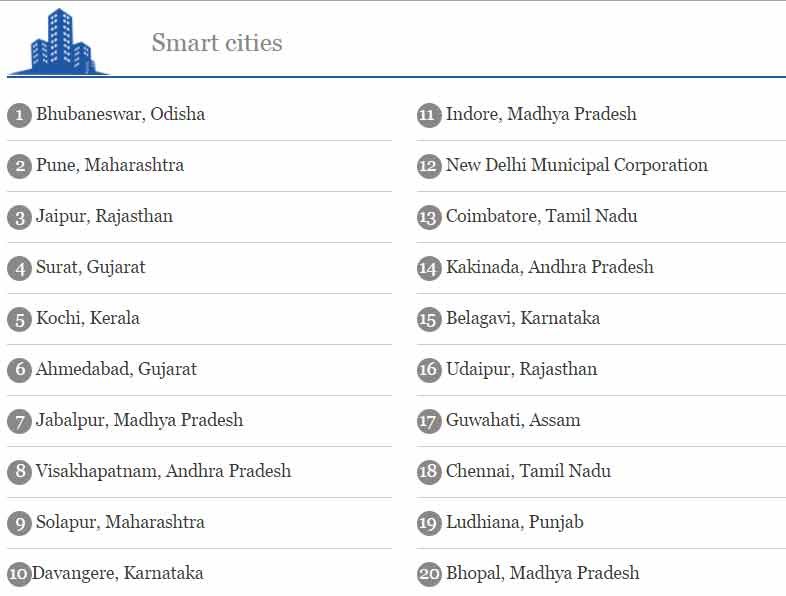Select the number 17 circle badge
The height and width of the screenshot is (596, 786).
tap(429, 421)
